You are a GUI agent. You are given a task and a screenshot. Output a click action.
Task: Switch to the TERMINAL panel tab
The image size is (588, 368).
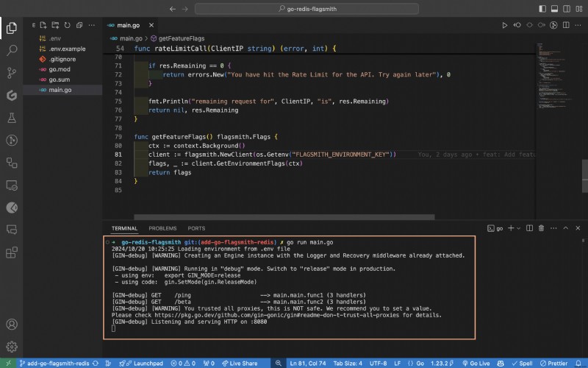(x=124, y=228)
